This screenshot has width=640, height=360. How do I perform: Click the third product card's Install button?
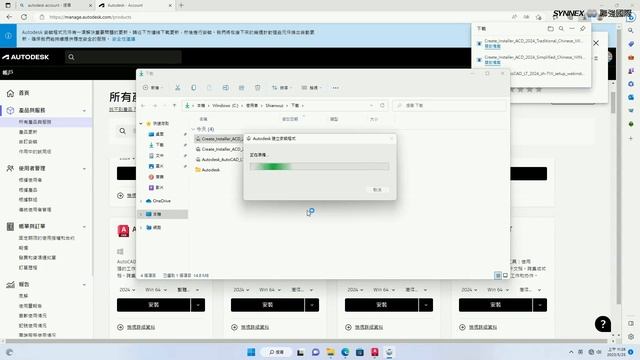point(381,305)
